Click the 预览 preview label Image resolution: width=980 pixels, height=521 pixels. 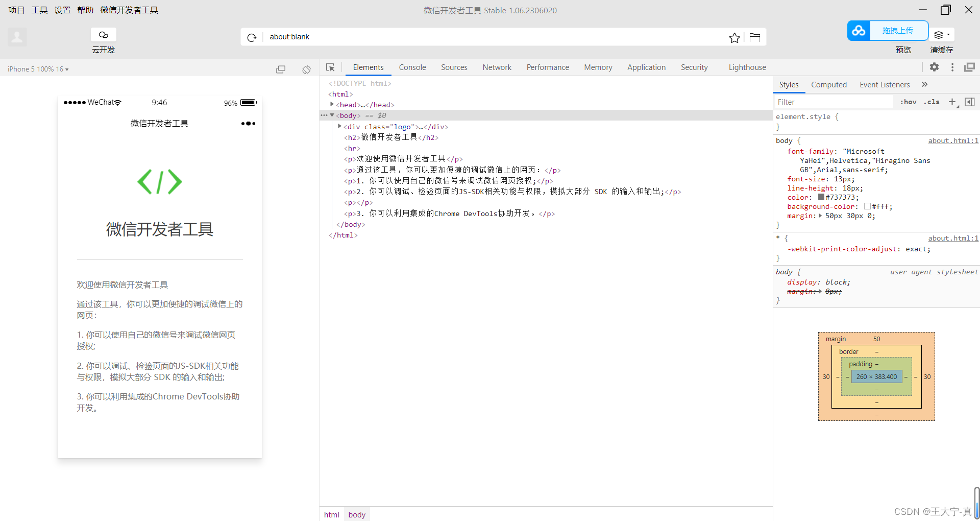click(903, 50)
